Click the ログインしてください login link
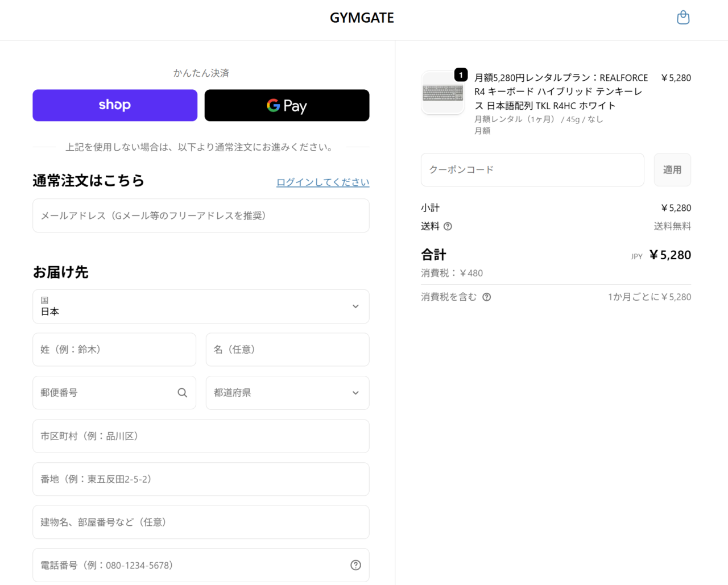Image resolution: width=728 pixels, height=585 pixels. point(322,182)
